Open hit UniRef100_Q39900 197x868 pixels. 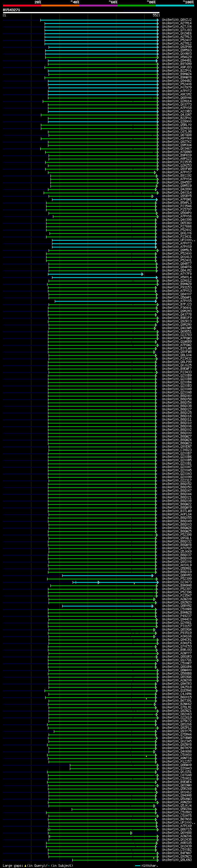click(177, 121)
